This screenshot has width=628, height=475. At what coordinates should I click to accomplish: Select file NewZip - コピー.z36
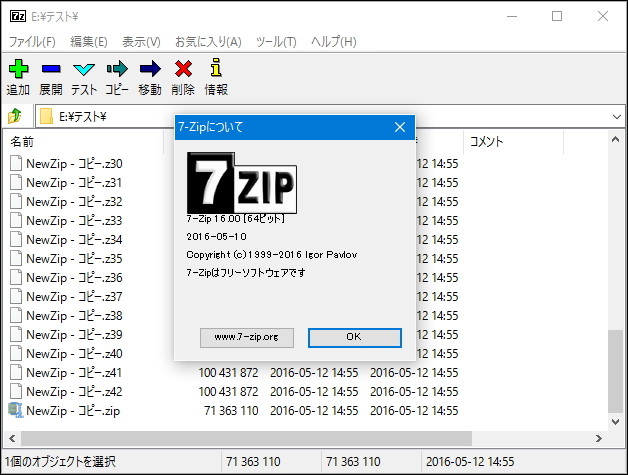[74, 278]
